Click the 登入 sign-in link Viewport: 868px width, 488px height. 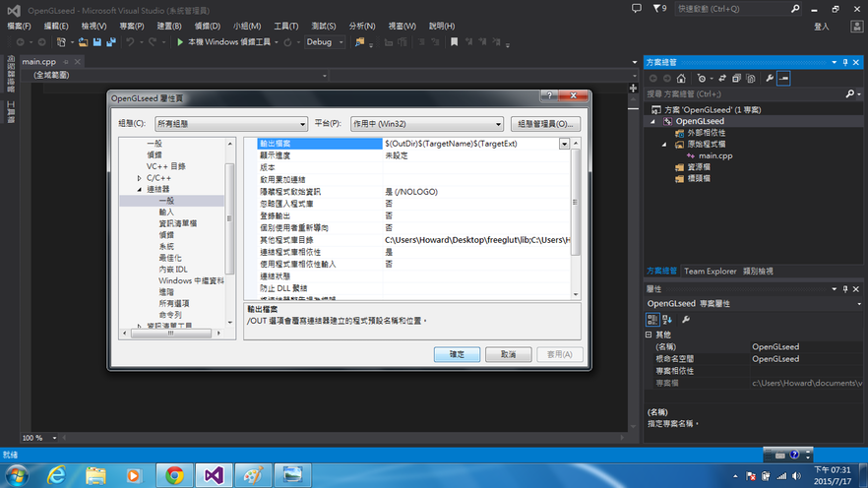click(822, 27)
